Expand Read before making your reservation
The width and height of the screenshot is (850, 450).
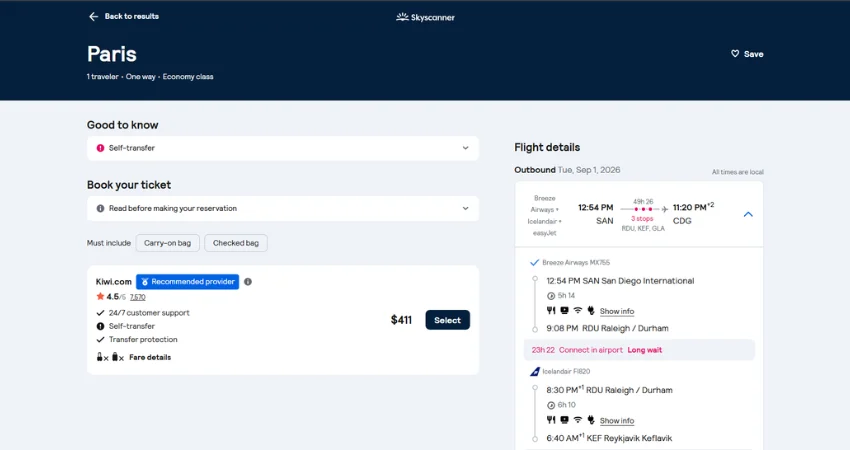click(465, 208)
